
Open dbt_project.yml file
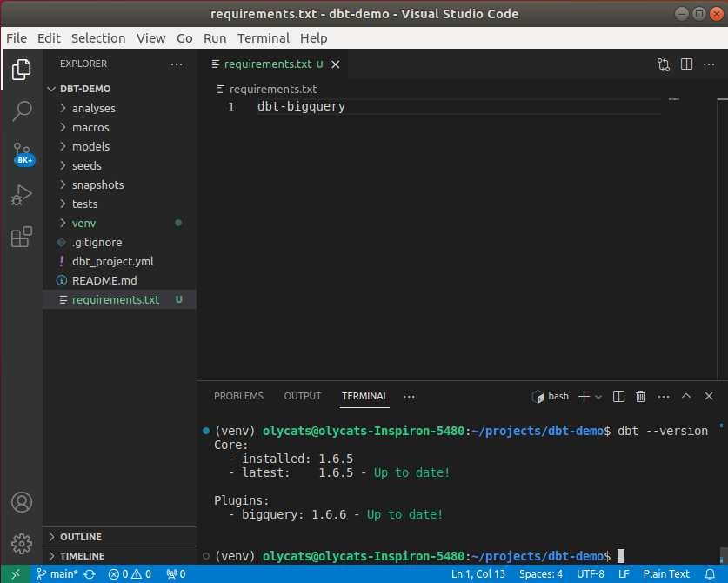(x=119, y=262)
